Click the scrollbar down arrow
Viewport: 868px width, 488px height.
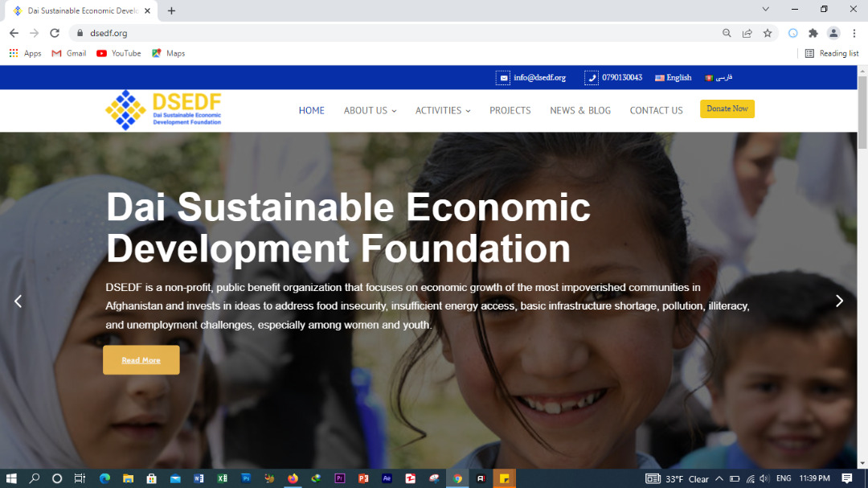pos(862,464)
